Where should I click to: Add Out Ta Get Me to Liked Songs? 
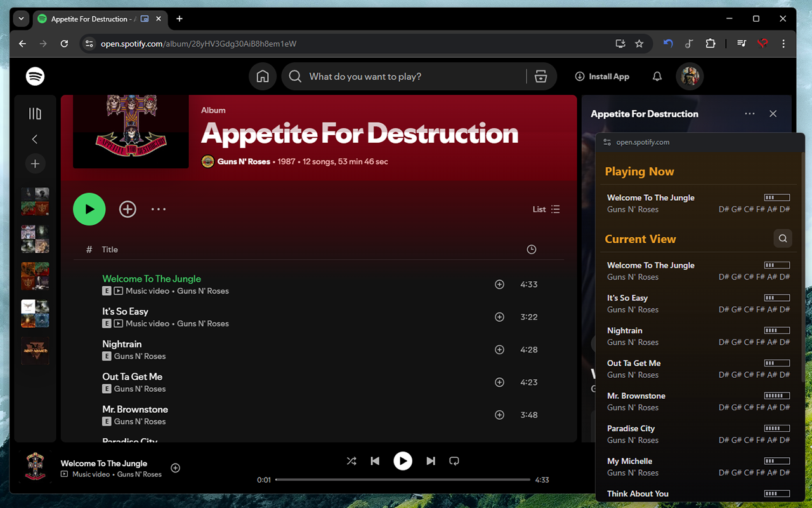pyautogui.click(x=499, y=382)
